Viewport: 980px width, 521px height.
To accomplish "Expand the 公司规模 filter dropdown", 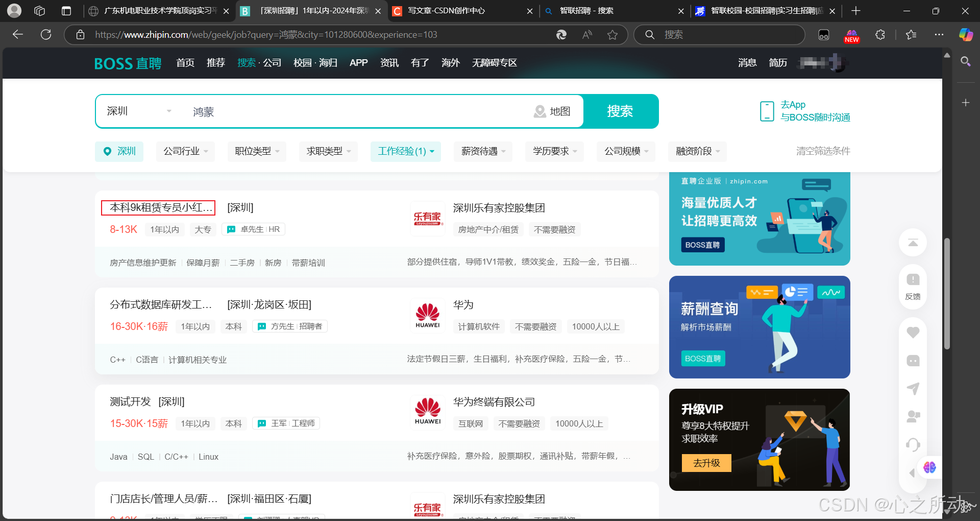I will (x=626, y=151).
